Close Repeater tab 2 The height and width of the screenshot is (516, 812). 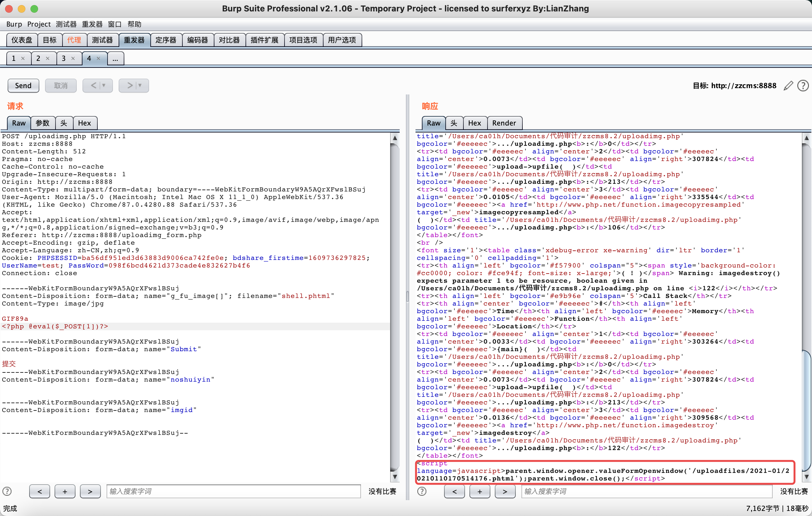coord(48,58)
